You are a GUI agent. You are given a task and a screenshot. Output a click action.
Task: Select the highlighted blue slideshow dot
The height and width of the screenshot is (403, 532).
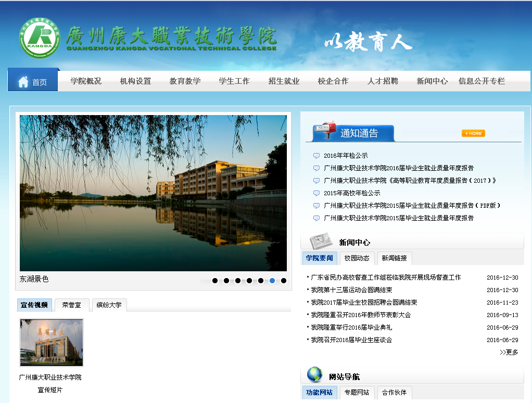pyautogui.click(x=272, y=281)
